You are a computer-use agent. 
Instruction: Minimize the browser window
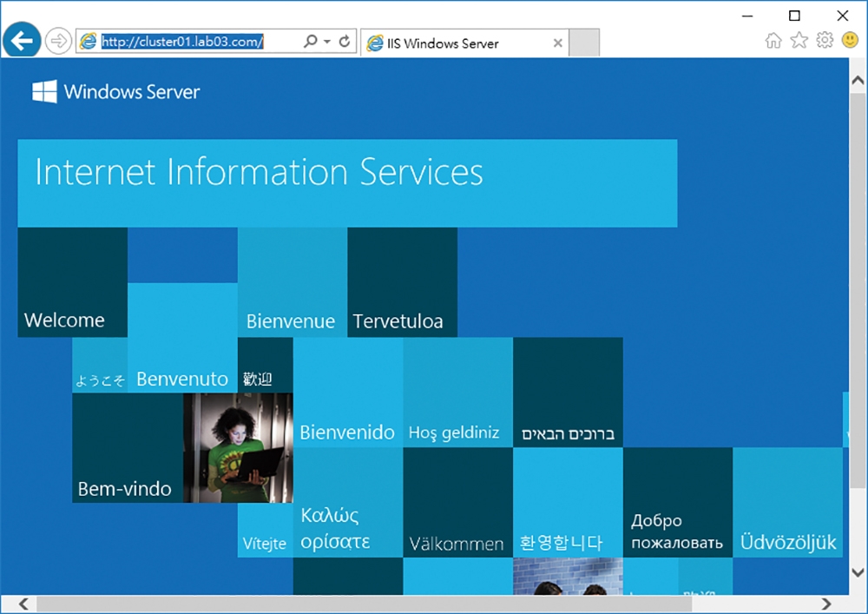coord(747,16)
